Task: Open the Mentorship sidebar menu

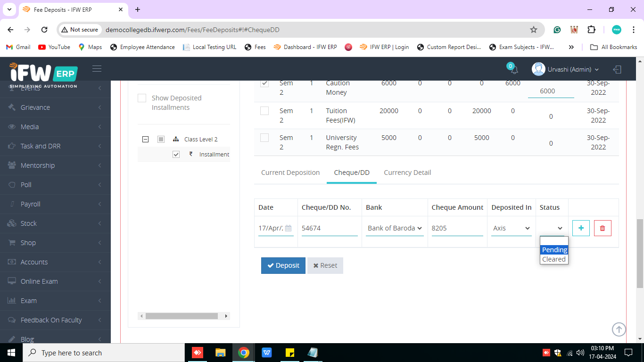Action: point(55,165)
